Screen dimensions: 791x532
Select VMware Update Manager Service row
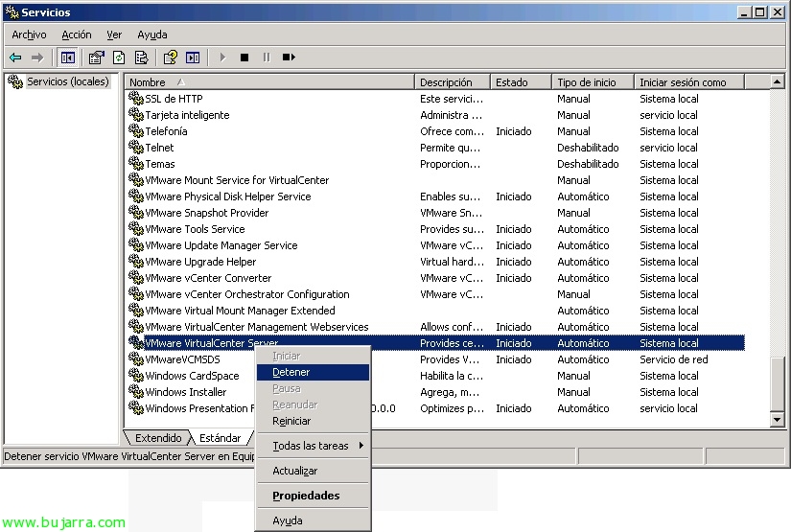click(435, 245)
